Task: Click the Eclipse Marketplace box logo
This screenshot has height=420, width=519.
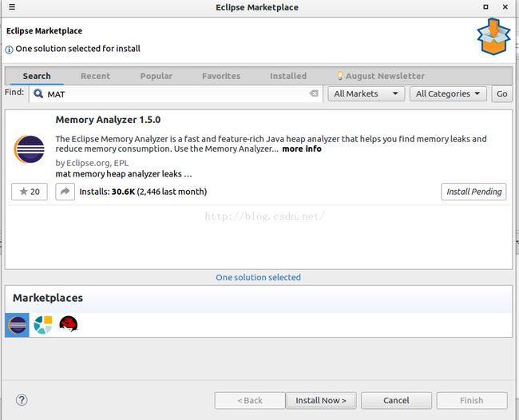Action: [x=493, y=37]
